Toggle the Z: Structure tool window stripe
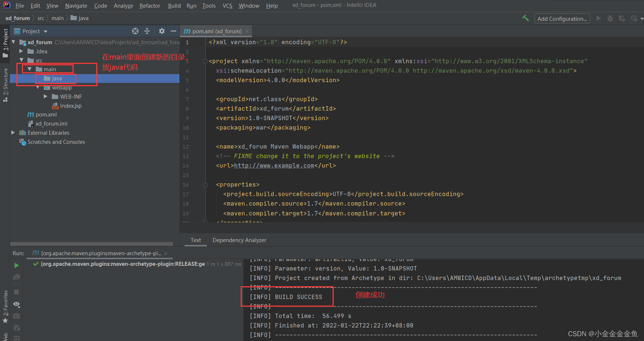This screenshot has width=644, height=341. pos(5,85)
